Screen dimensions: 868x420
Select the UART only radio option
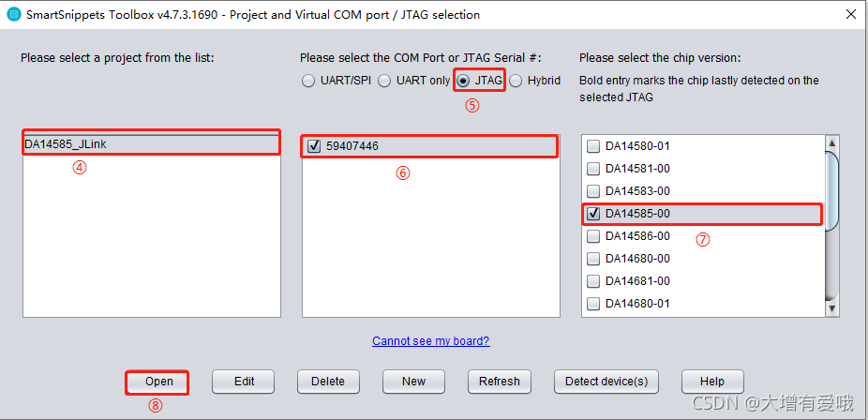click(x=384, y=81)
